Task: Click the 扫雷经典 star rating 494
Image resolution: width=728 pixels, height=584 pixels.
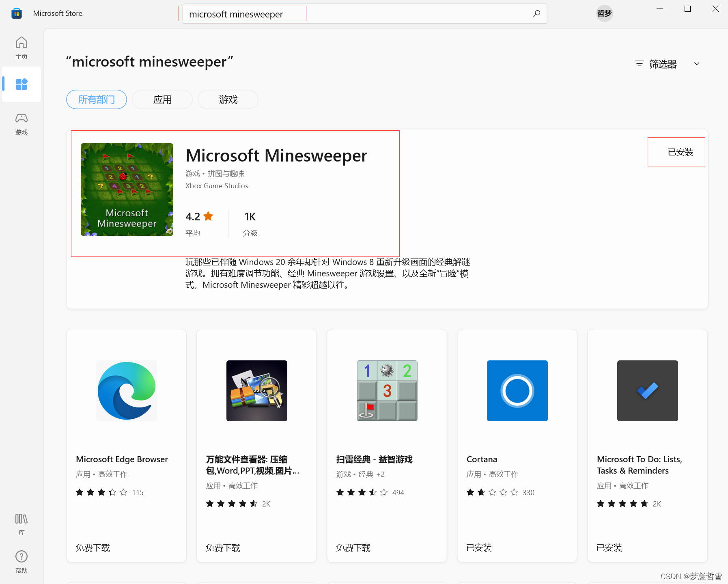Action: [x=370, y=492]
